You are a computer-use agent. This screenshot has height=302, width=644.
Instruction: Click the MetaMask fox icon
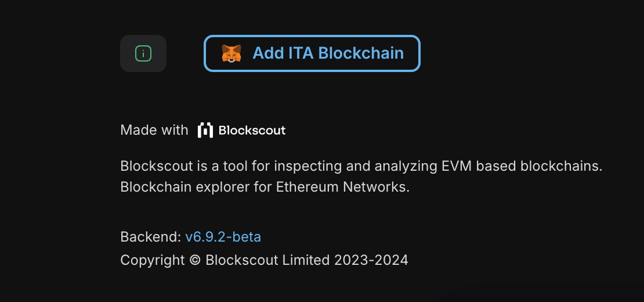(231, 53)
